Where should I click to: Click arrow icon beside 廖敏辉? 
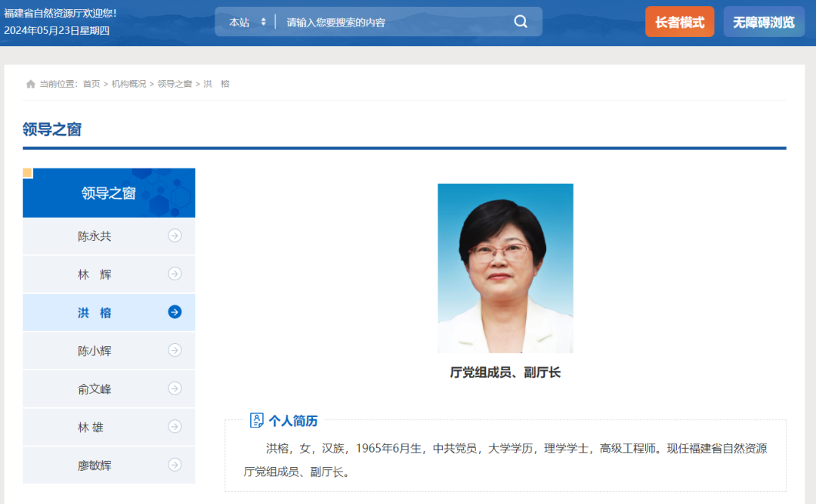tap(175, 465)
